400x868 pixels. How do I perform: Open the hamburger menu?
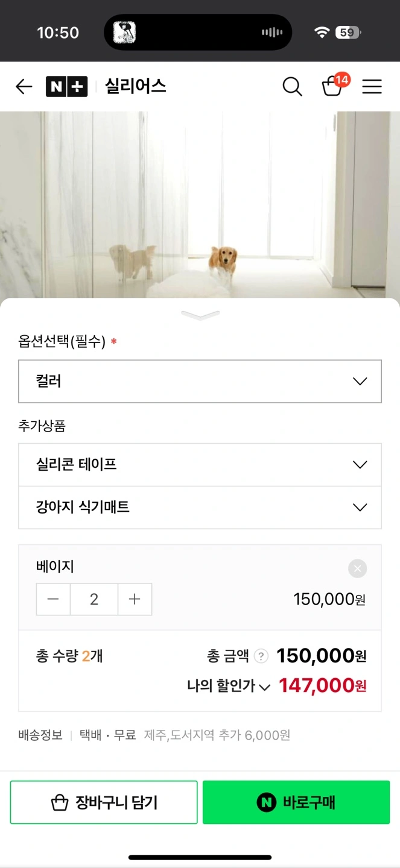(372, 87)
